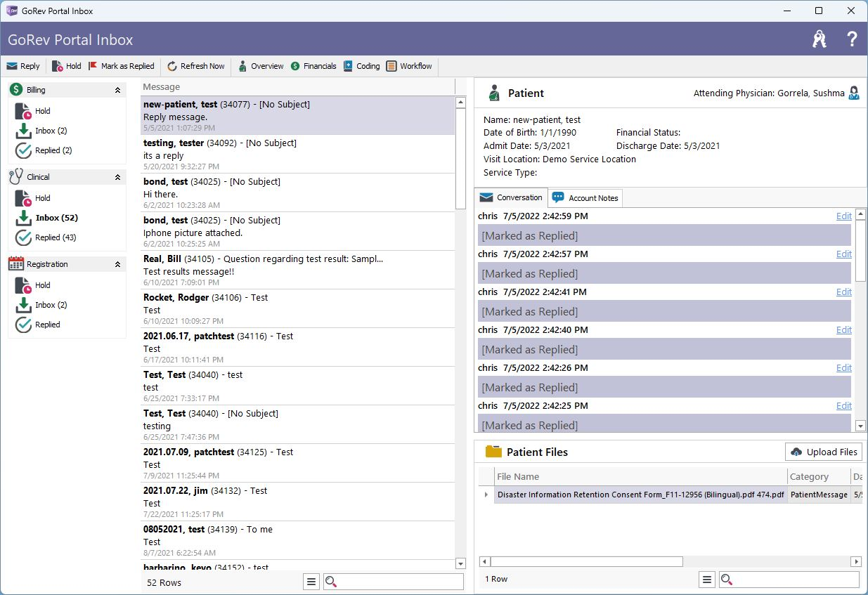This screenshot has width=868, height=595.
Task: Click the Reply toolbar button
Action: (x=23, y=66)
